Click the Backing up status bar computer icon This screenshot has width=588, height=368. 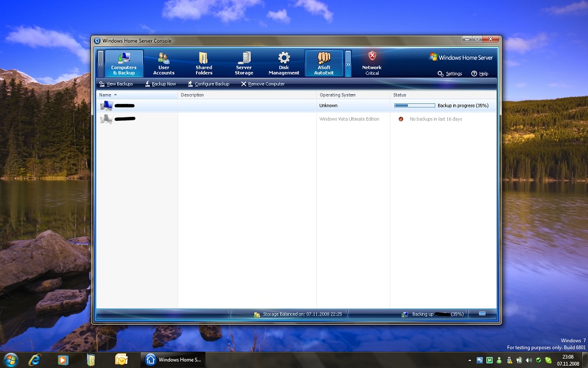405,315
